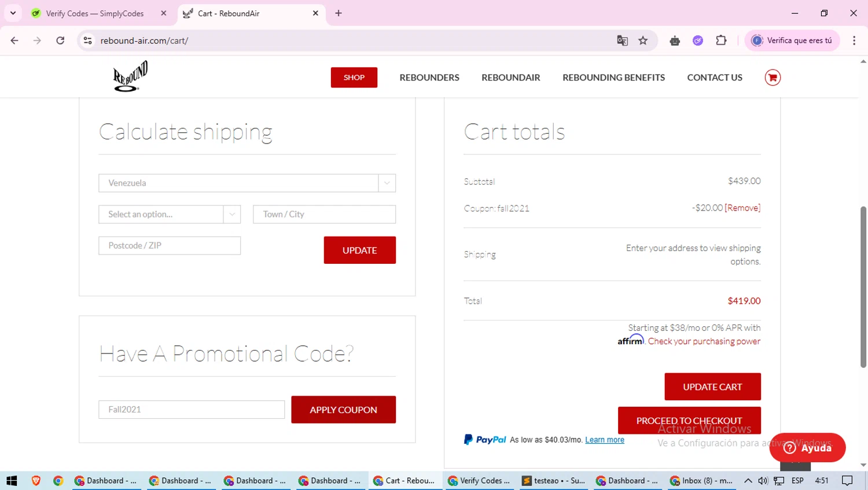Close the Verify Codes tab
This screenshot has width=868, height=490.
coord(164,13)
